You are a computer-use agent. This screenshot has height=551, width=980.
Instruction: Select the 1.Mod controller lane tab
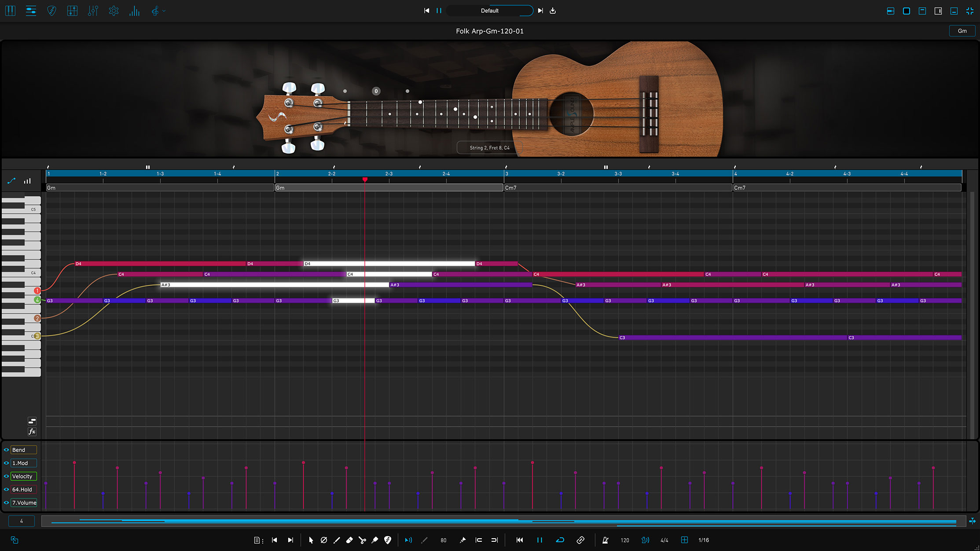[23, 463]
